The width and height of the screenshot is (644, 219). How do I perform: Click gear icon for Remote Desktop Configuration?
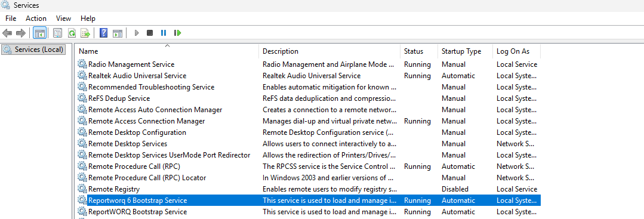(82, 132)
